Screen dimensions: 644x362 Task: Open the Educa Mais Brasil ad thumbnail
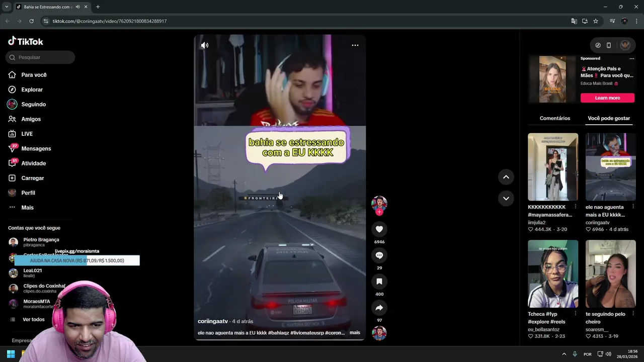tap(552, 79)
